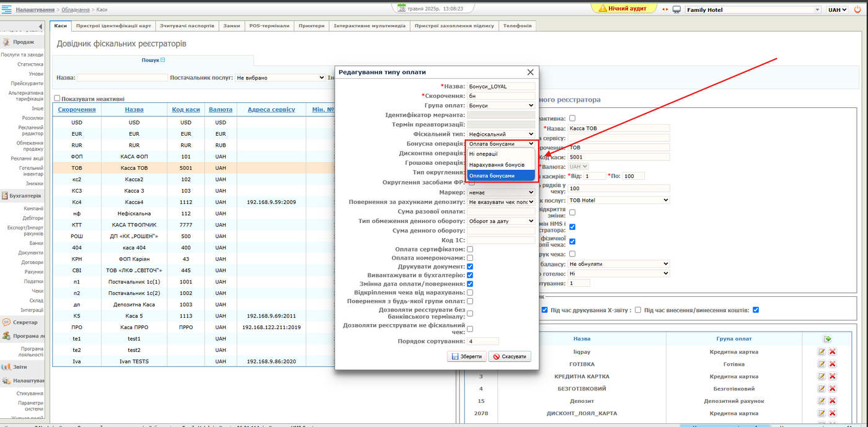Uncheck Друкувати документ checkbox
This screenshot has height=427, width=868.
click(470, 266)
